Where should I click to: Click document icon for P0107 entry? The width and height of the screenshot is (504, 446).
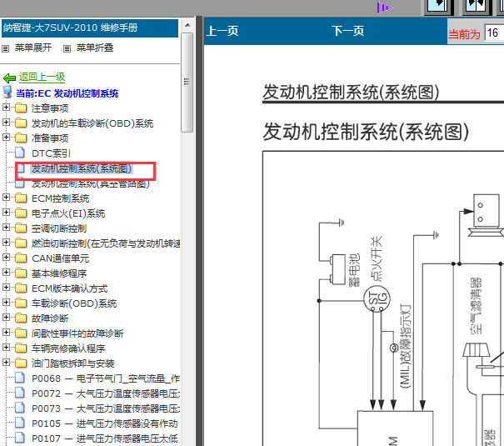tap(20, 438)
